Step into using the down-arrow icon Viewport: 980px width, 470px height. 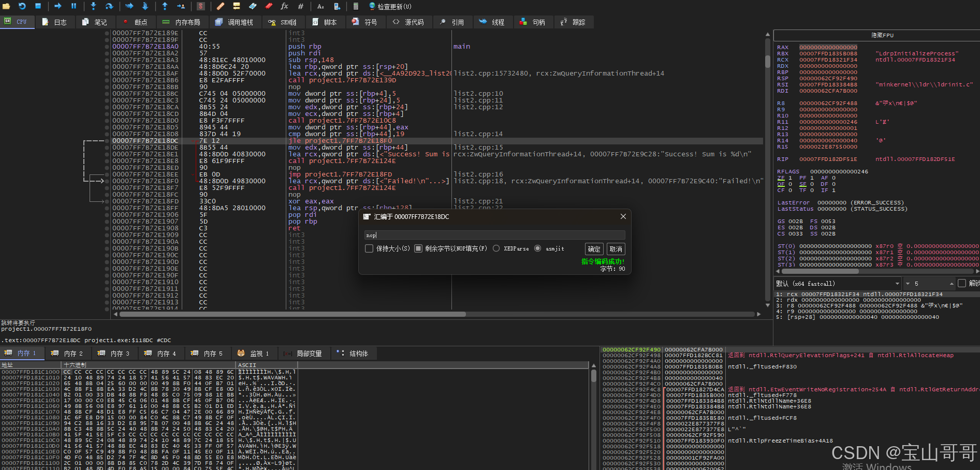click(93, 6)
